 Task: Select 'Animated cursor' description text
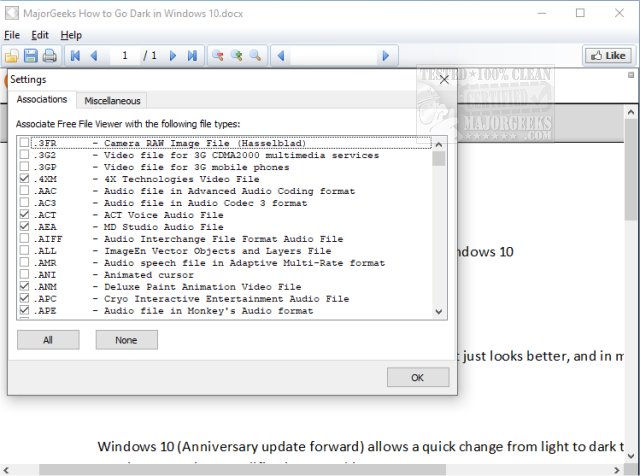click(149, 275)
